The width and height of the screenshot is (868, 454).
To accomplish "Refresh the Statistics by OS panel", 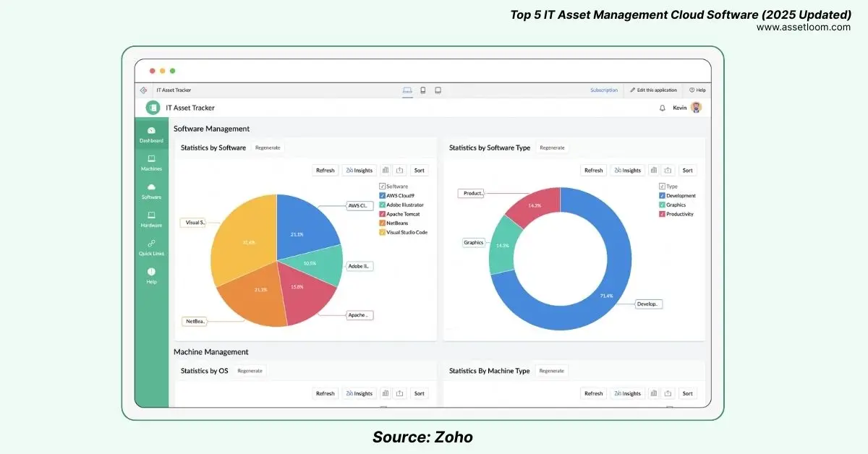I will [x=325, y=393].
